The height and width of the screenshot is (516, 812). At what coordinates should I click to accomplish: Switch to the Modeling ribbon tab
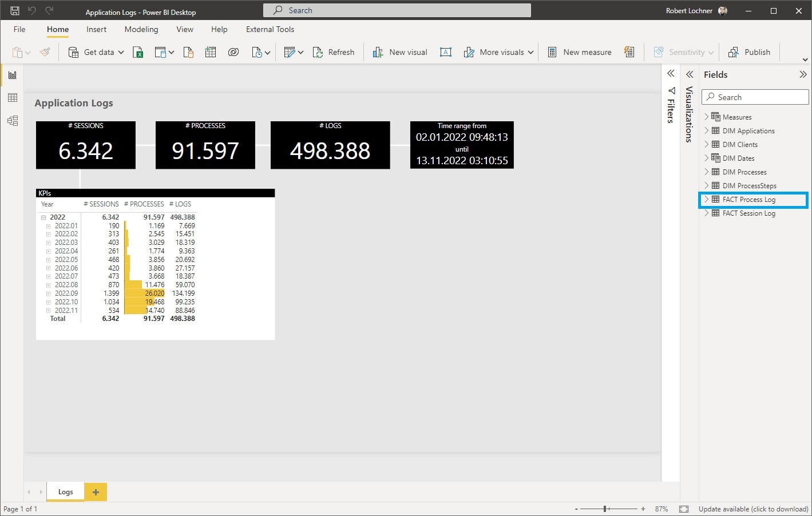click(x=141, y=29)
